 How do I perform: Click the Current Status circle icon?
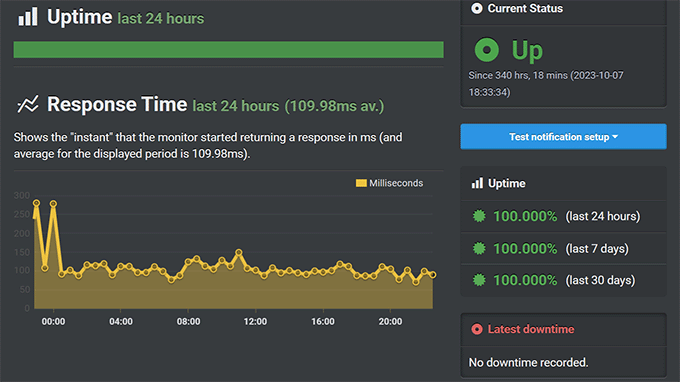pos(477,8)
